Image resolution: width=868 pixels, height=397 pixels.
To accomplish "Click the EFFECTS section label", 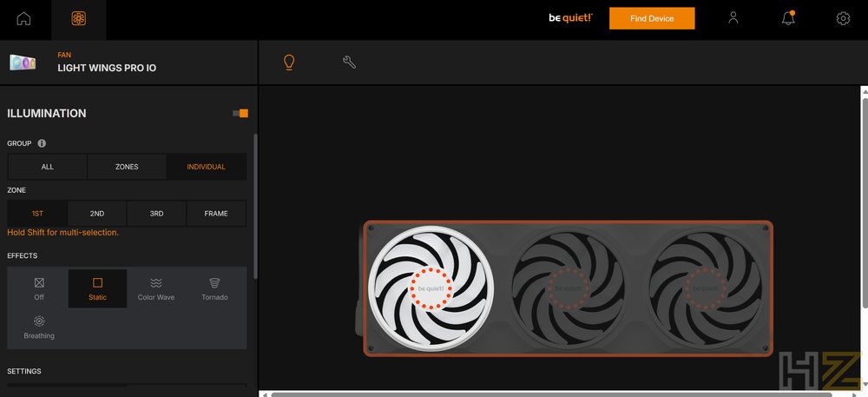I will click(23, 255).
